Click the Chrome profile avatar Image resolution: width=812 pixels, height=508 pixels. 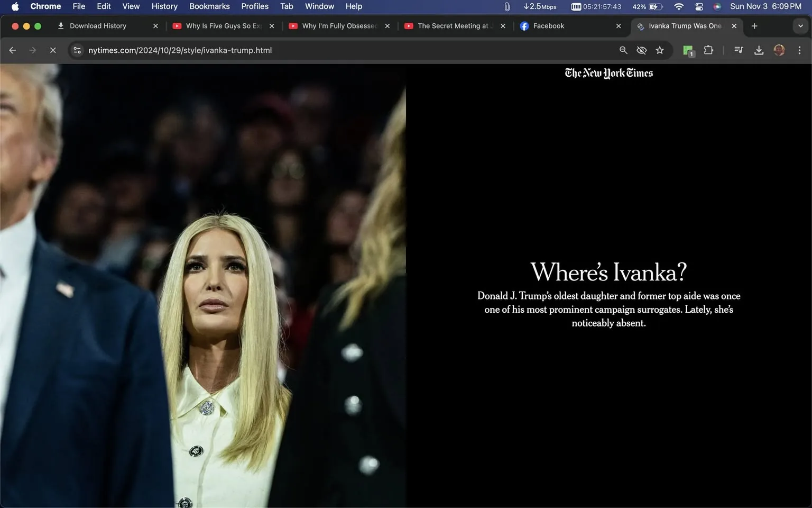[x=779, y=50]
